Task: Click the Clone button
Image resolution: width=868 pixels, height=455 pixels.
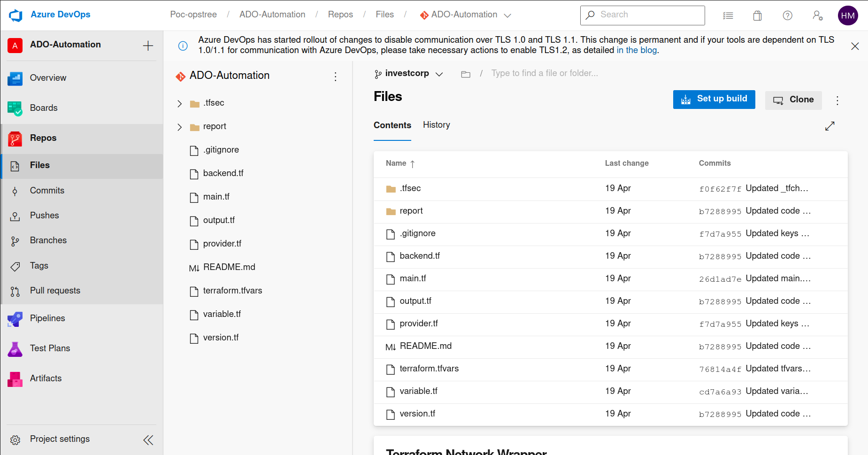Action: (793, 100)
